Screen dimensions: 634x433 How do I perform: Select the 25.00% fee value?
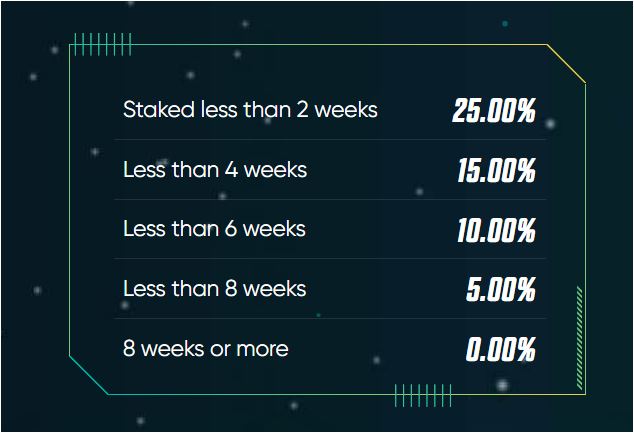[x=494, y=110]
